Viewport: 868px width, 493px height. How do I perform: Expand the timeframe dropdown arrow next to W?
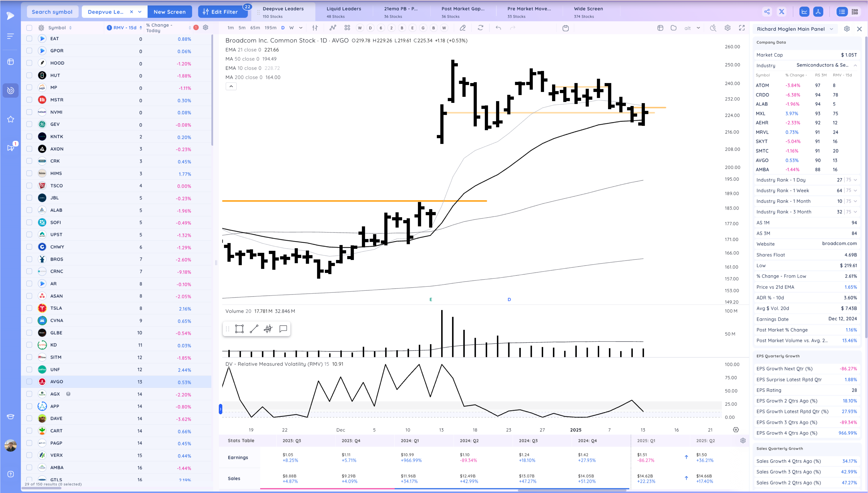click(301, 28)
